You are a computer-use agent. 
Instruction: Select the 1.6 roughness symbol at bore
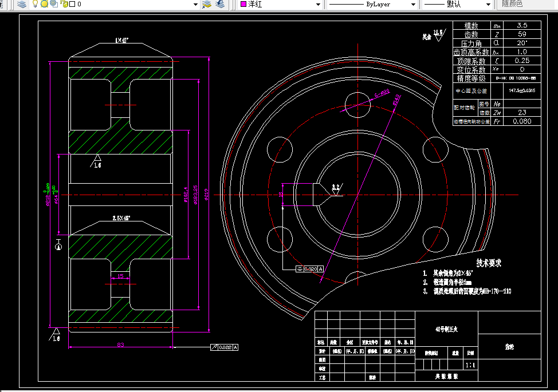pos(96,162)
